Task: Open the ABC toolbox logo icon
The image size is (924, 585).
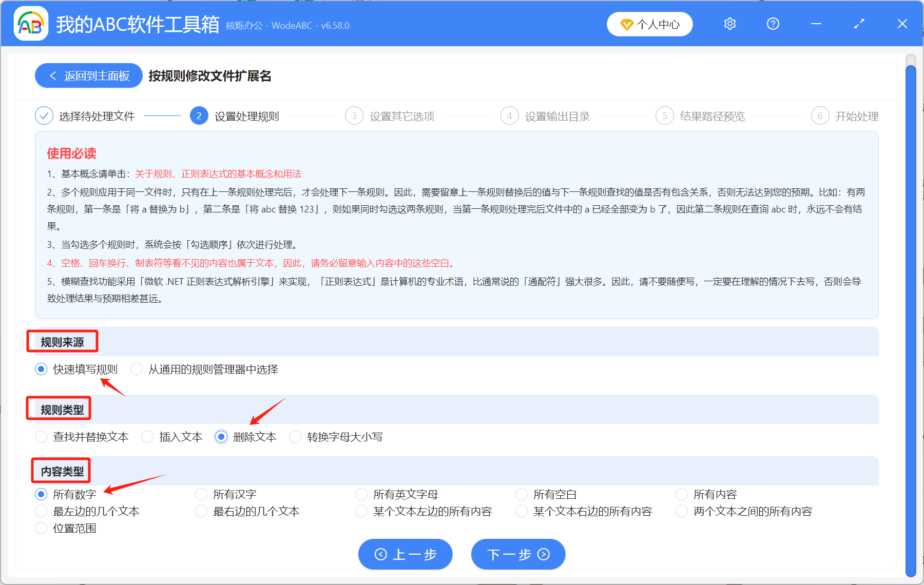Action: click(31, 24)
